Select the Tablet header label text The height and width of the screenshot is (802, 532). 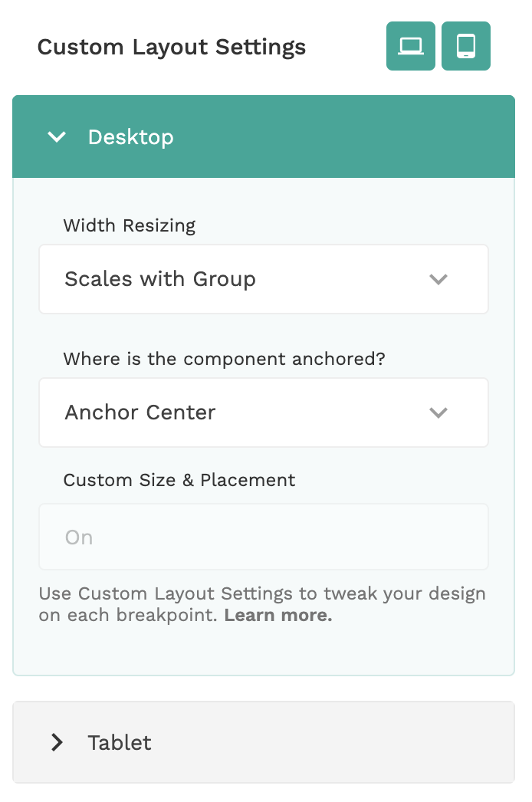[120, 742]
